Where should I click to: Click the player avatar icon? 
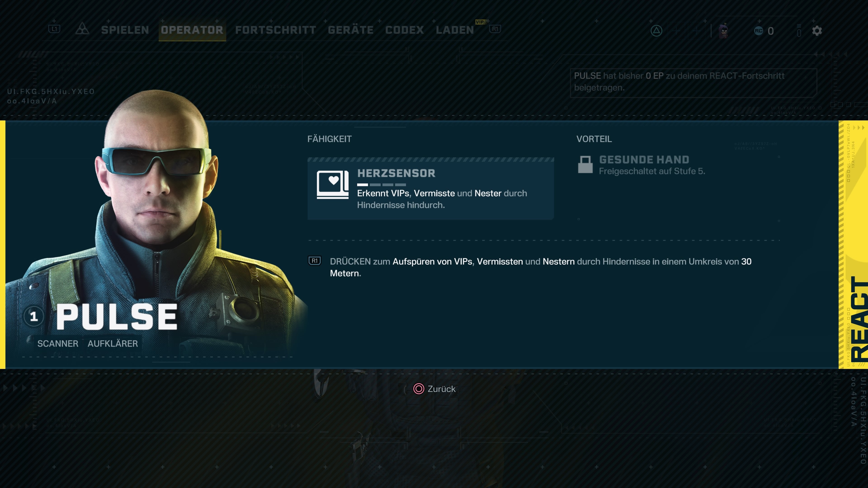[723, 31]
